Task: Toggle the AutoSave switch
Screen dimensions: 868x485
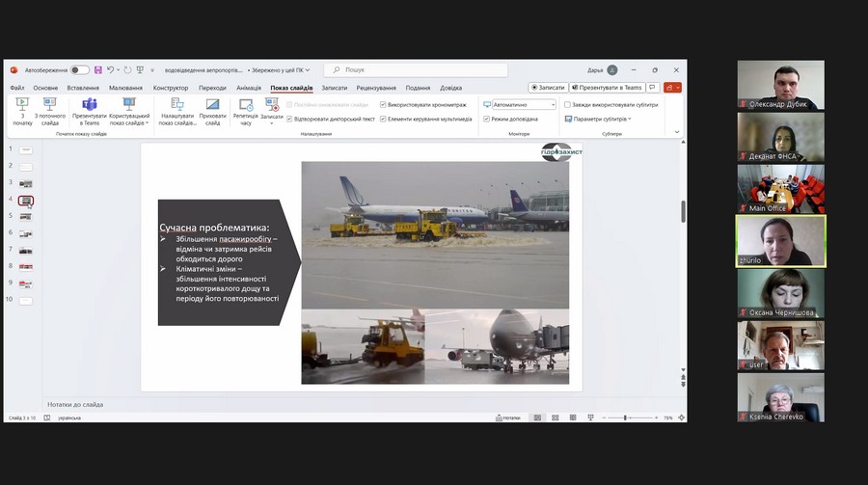Action: pyautogui.click(x=79, y=70)
